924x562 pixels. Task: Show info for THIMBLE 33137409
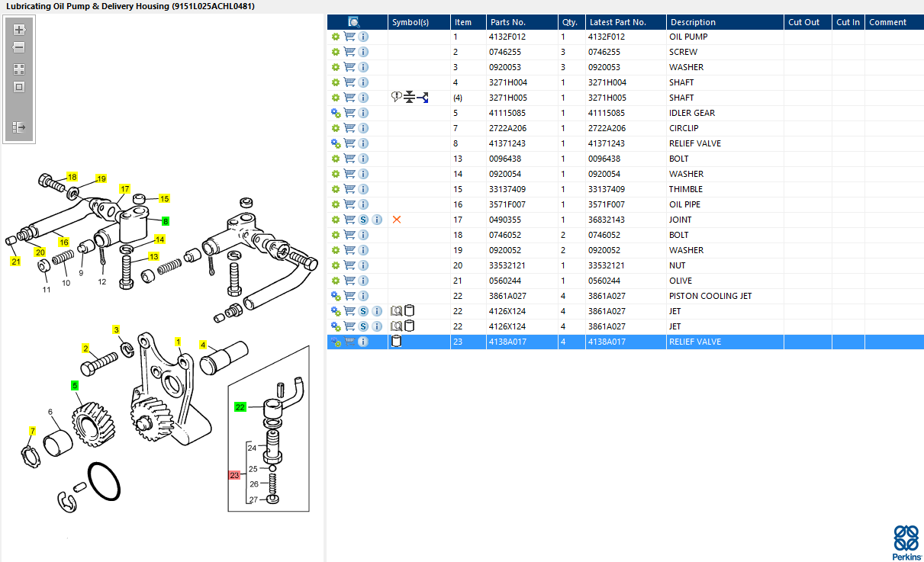pos(363,189)
